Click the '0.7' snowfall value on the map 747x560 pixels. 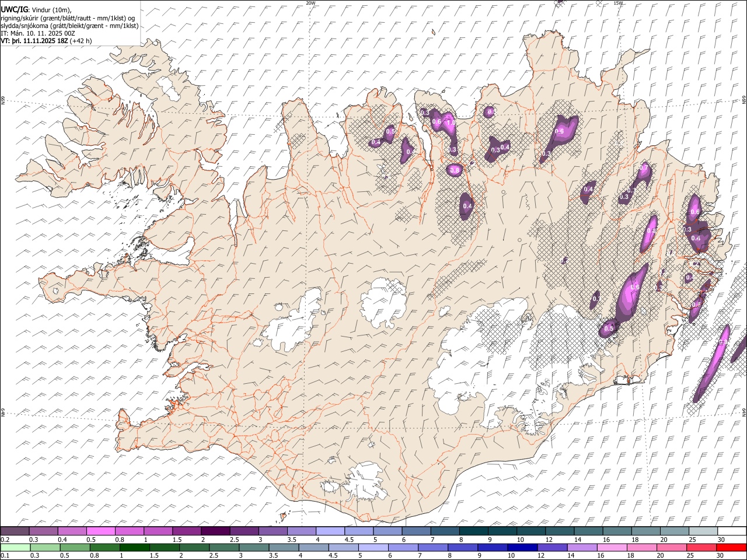tap(644, 168)
